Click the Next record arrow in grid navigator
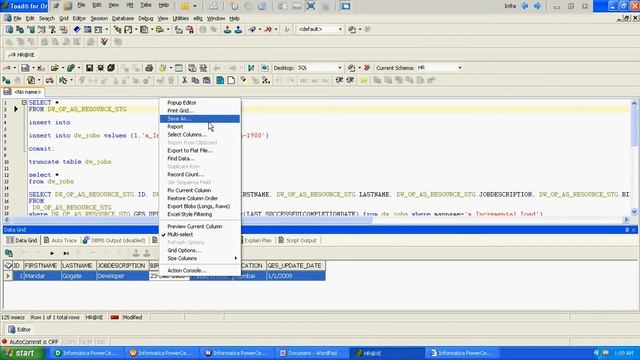This screenshot has height=360, width=640. (52, 253)
